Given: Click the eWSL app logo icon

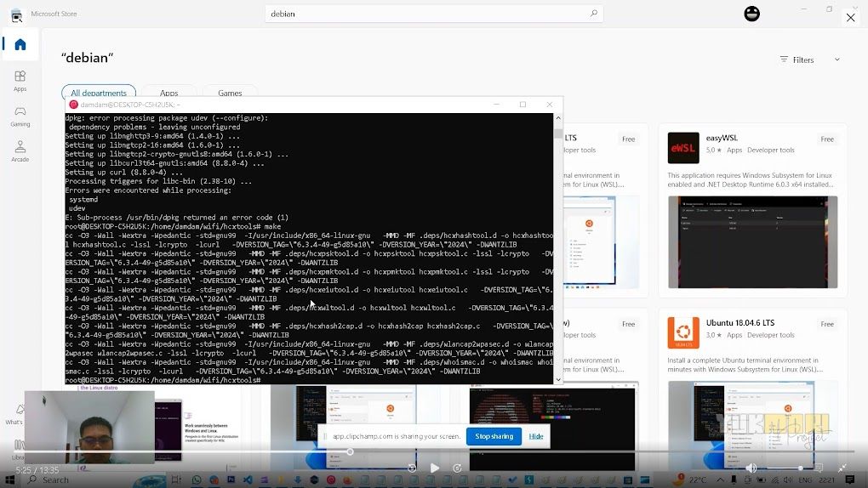Looking at the screenshot, I should click(683, 148).
